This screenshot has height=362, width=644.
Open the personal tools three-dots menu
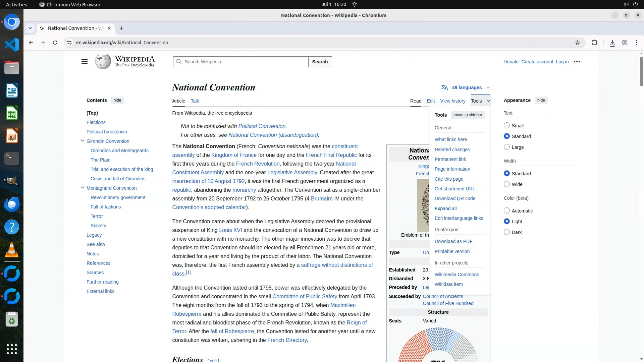pos(577,62)
